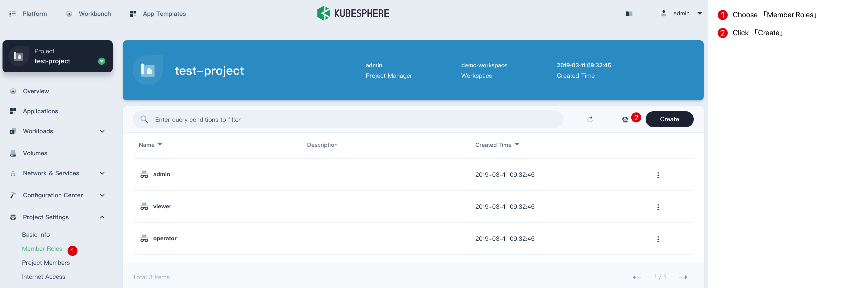Sort by Name column arrow
Viewport: 868px width, 288px height.
tap(160, 145)
